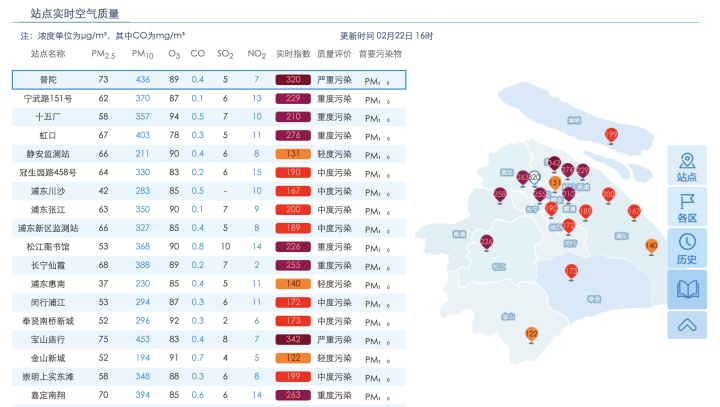Select the 199 marker on Chongming island
This screenshot has height=407, width=720.
[611, 135]
